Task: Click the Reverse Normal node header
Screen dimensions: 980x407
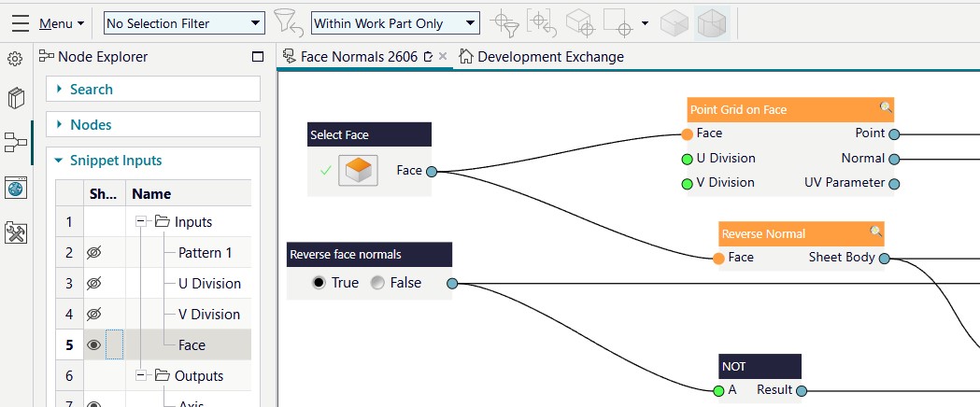Action: click(802, 234)
